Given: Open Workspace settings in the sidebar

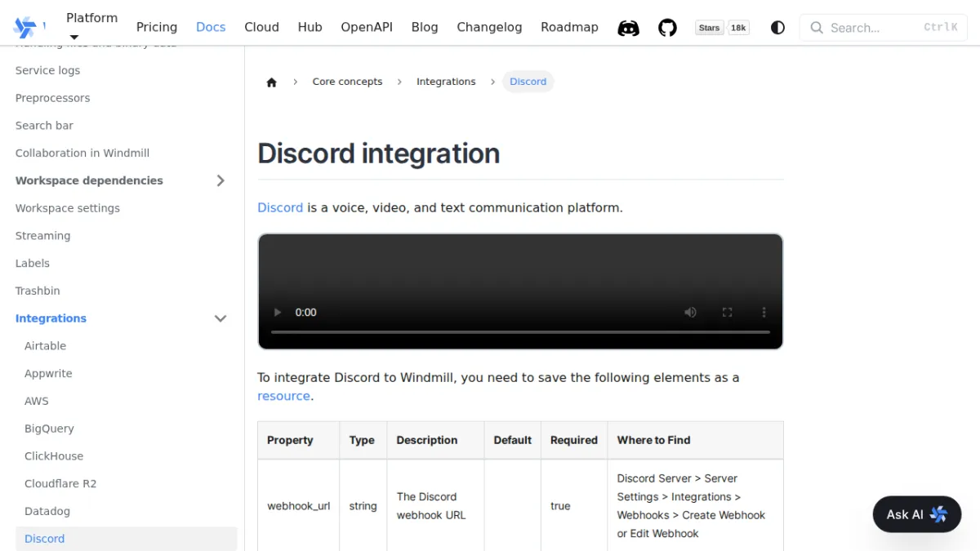Looking at the screenshot, I should [68, 208].
